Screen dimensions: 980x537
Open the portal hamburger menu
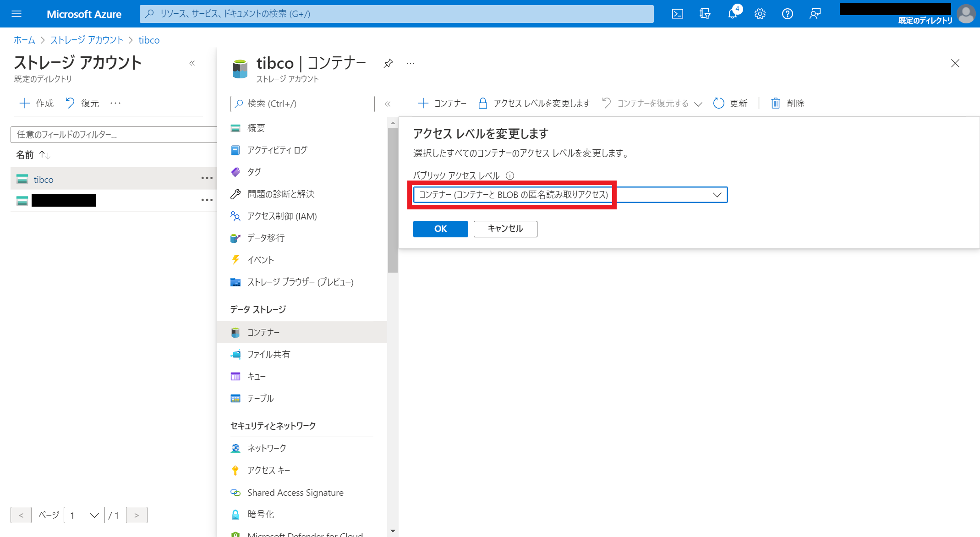16,14
